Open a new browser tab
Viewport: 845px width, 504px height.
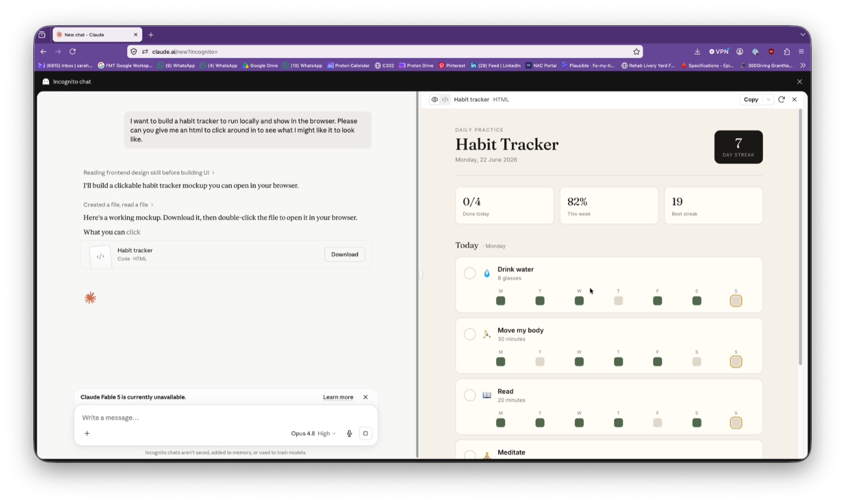(x=151, y=35)
